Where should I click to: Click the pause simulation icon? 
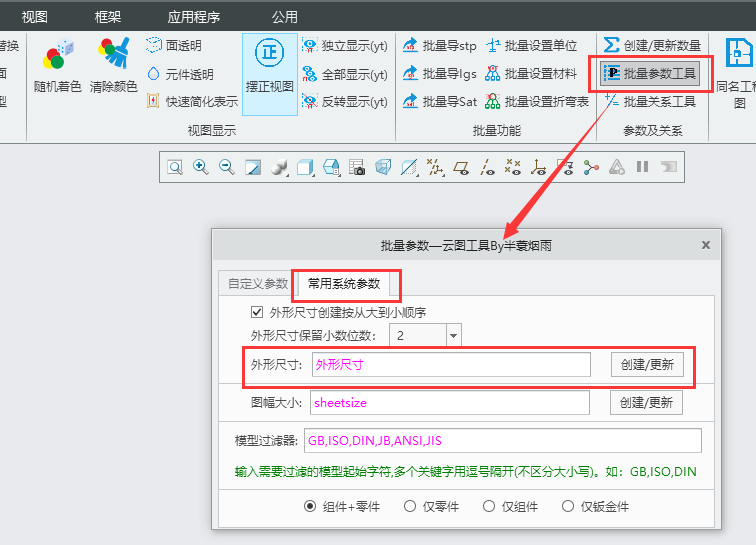pyautogui.click(x=642, y=167)
